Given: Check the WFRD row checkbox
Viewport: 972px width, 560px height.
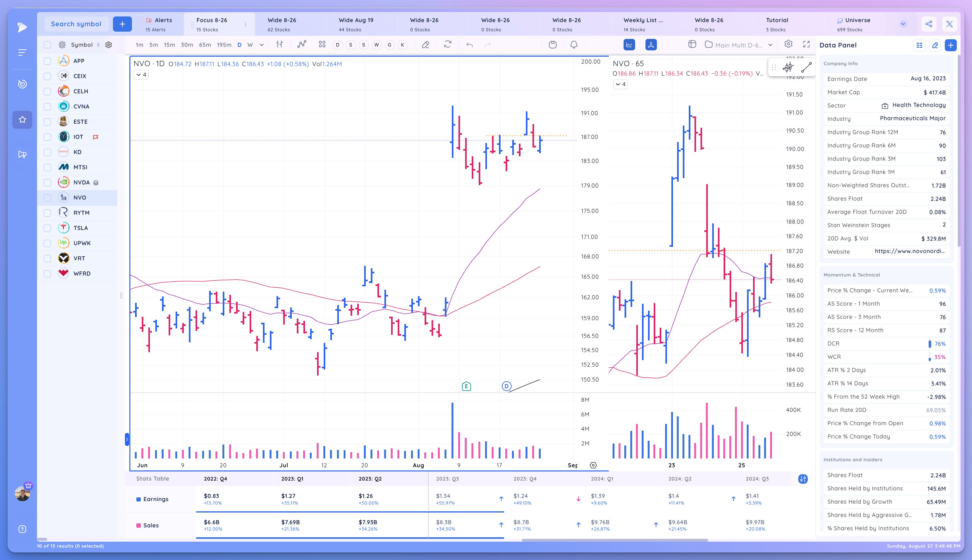Looking at the screenshot, I should 47,273.
